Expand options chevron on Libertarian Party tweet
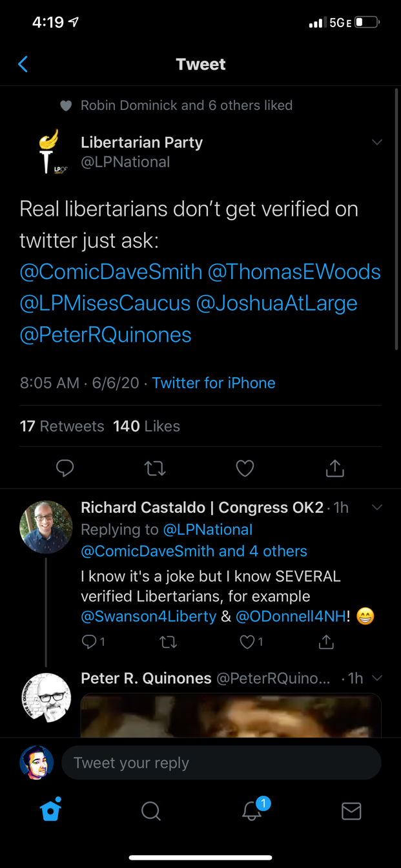401x868 pixels. pyautogui.click(x=377, y=142)
